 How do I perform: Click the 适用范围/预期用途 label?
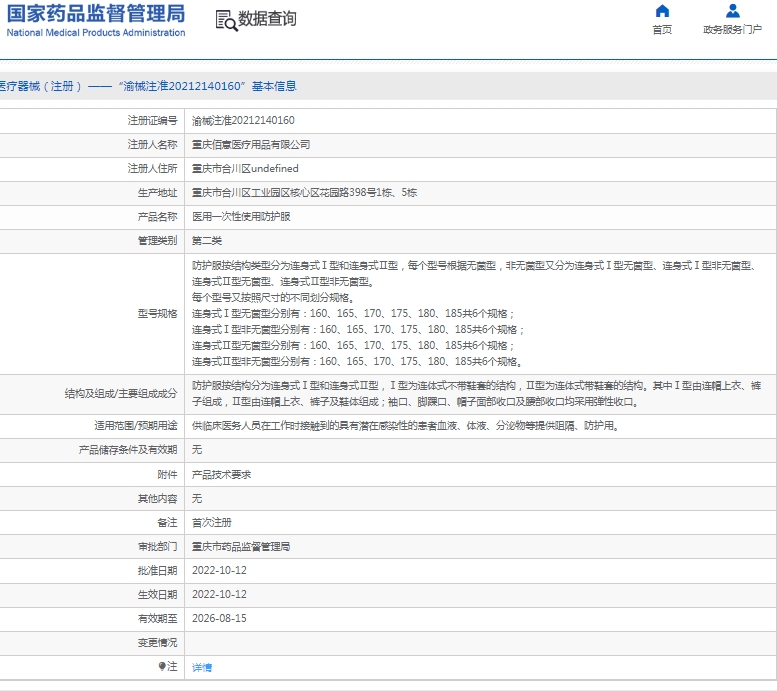136,426
